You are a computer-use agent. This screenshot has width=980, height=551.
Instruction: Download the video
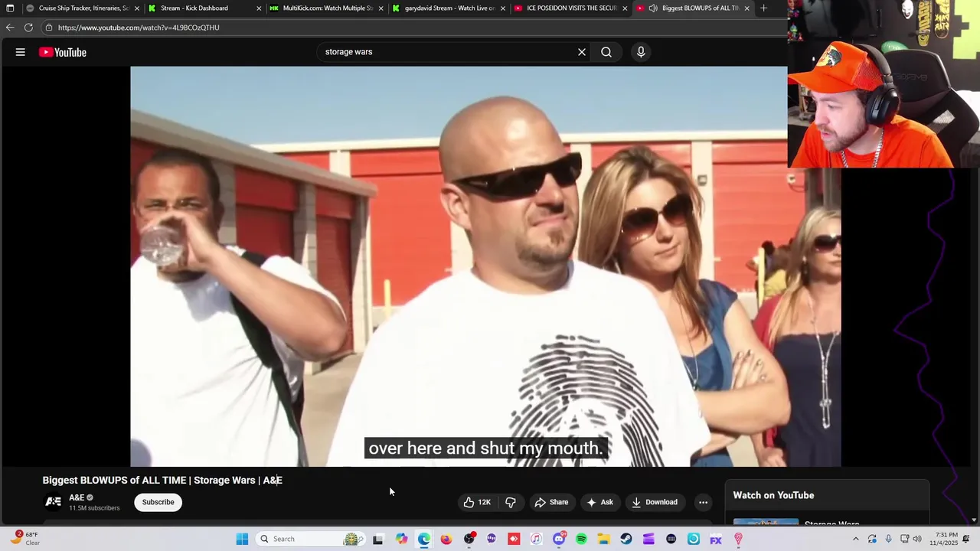click(655, 502)
